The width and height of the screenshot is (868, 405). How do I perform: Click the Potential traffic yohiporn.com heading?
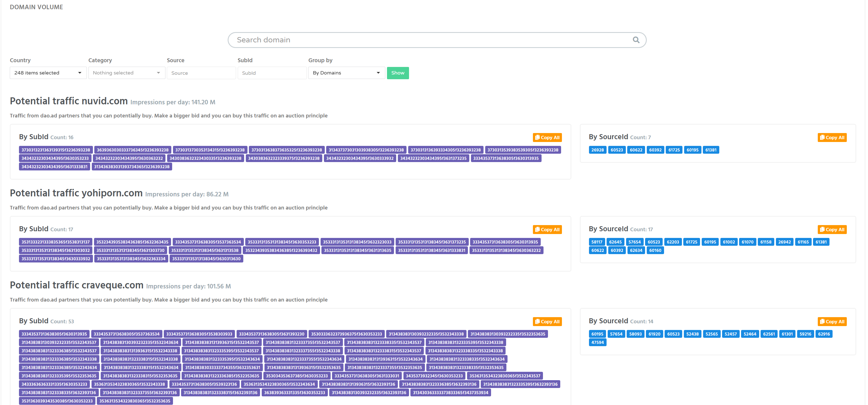click(76, 193)
